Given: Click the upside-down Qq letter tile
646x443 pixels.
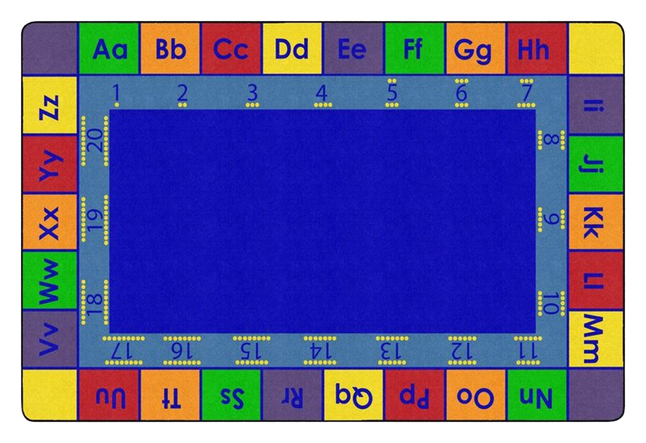Looking at the screenshot, I should (x=353, y=395).
